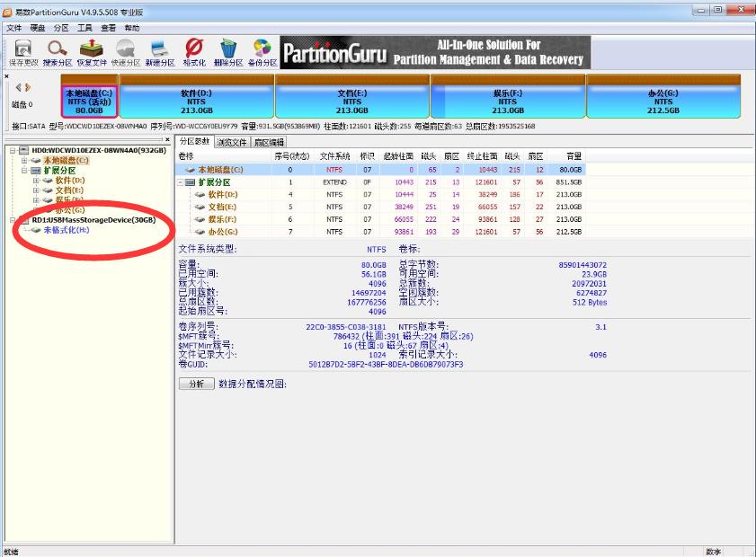Screen dimensions: 756x557
Task: Select 文档(E:) in the left tree
Action: [69, 190]
